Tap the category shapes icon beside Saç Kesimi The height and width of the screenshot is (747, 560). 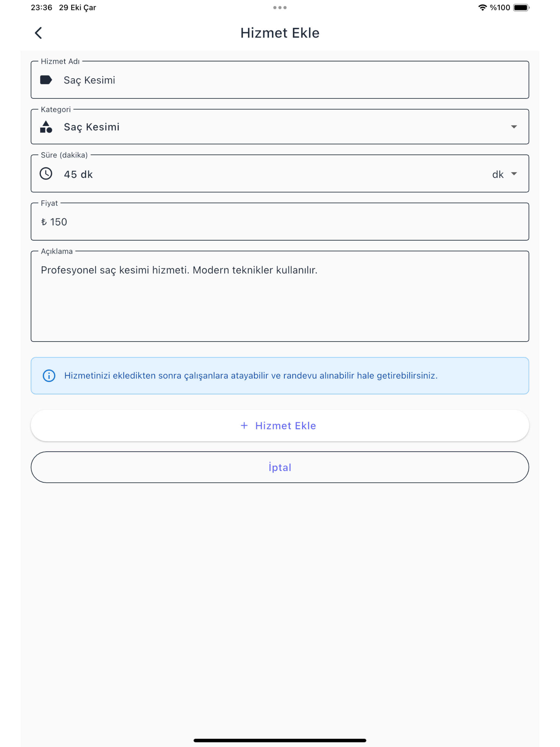[x=46, y=127]
